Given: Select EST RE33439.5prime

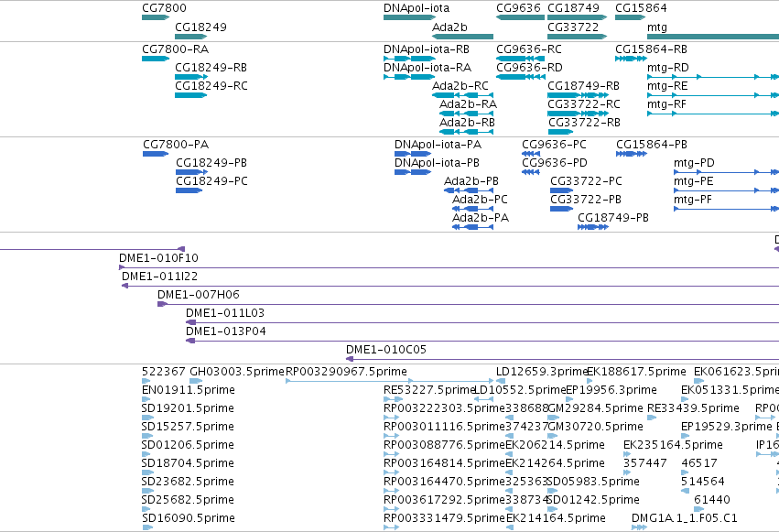Looking at the screenshot, I should (693, 408).
